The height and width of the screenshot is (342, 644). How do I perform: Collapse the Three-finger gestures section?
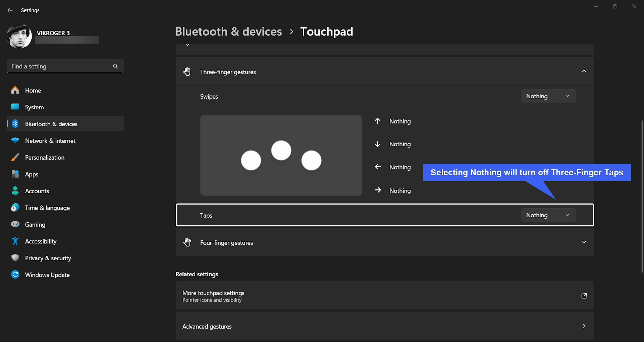[584, 71]
